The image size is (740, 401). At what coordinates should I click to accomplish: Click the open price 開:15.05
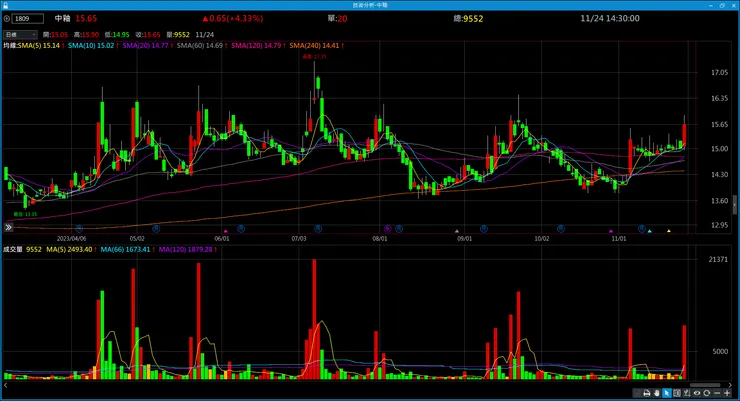click(55, 34)
